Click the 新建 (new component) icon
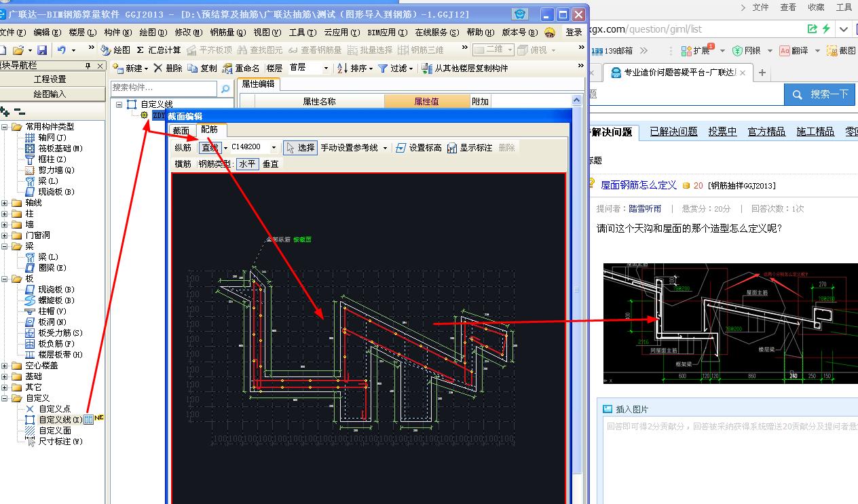 click(118, 68)
